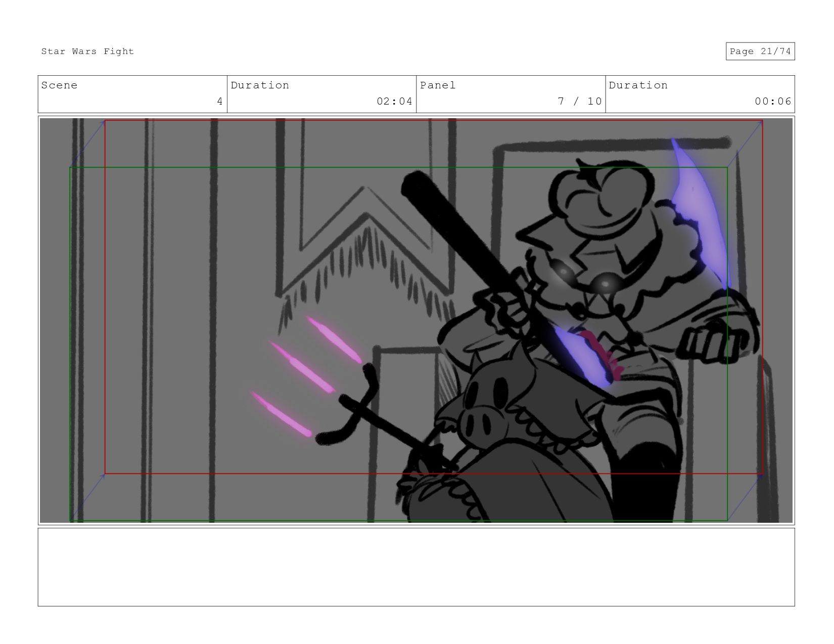Click the 'Scene' header label
This screenshot has height=644, width=834.
tap(60, 85)
